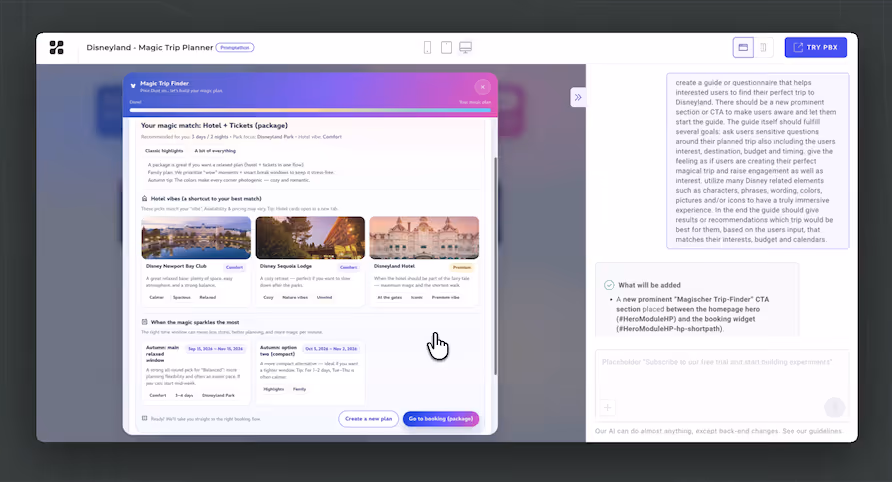The height and width of the screenshot is (482, 892).
Task: Click the user prompt message bubble
Action: (758, 161)
